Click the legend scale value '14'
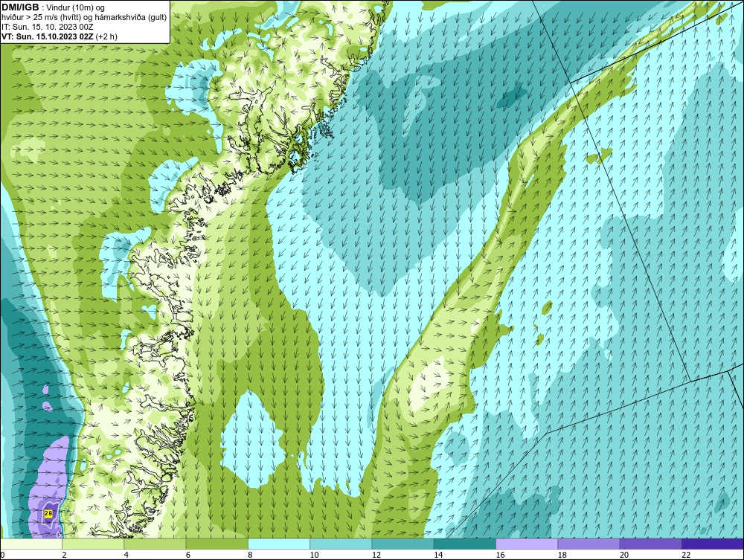The height and width of the screenshot is (560, 744). click(x=438, y=556)
